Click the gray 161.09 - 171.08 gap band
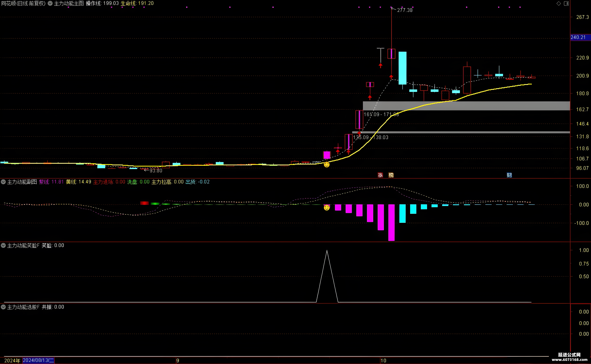This screenshot has height=364, width=591. [x=466, y=106]
